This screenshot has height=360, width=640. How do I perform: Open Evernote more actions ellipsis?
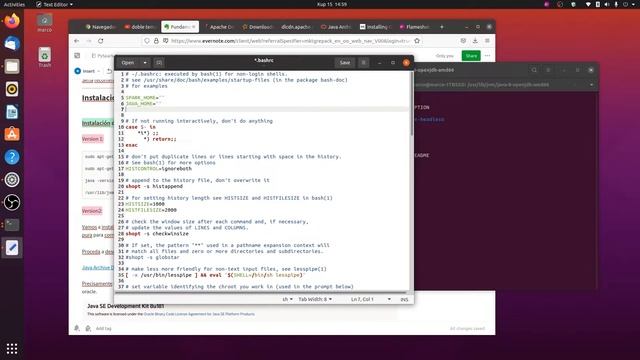487,56
